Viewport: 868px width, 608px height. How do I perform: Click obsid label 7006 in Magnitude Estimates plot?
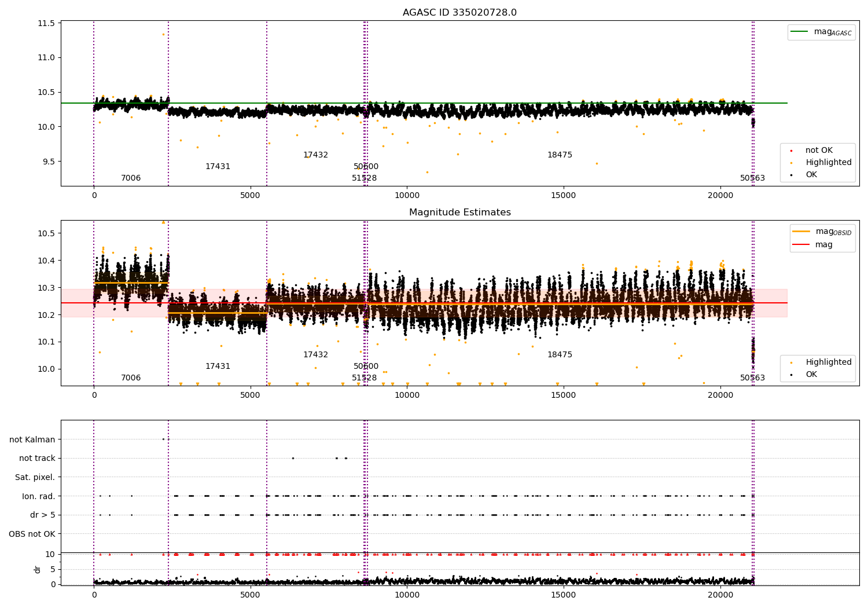tap(131, 378)
